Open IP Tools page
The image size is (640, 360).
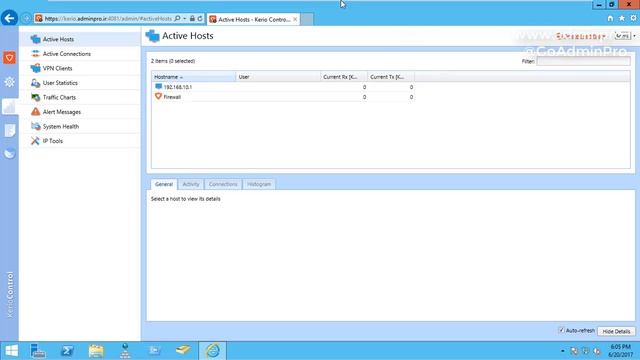(80, 141)
